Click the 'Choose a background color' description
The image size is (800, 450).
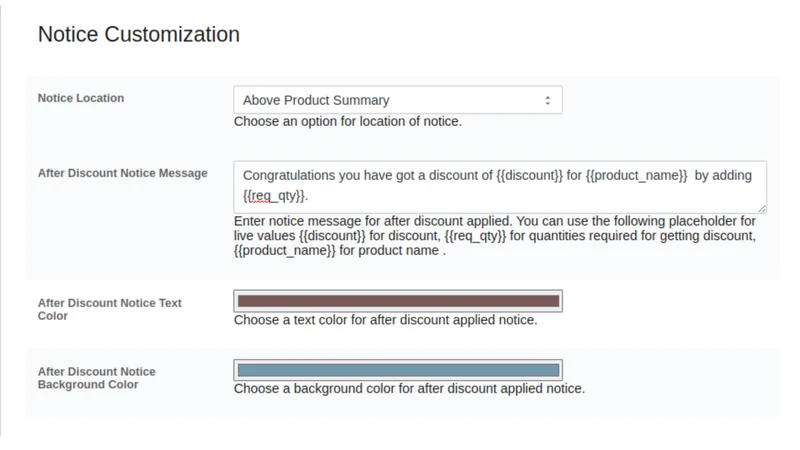[409, 389]
